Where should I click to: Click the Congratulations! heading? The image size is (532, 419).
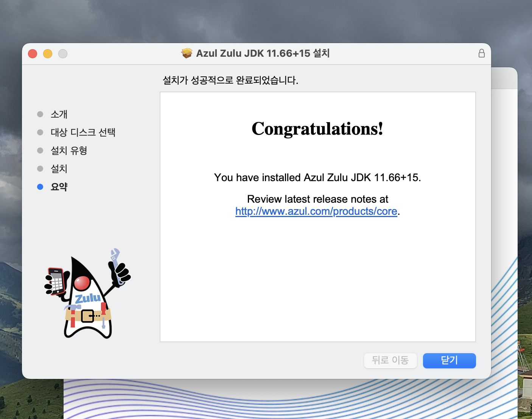[x=317, y=129]
